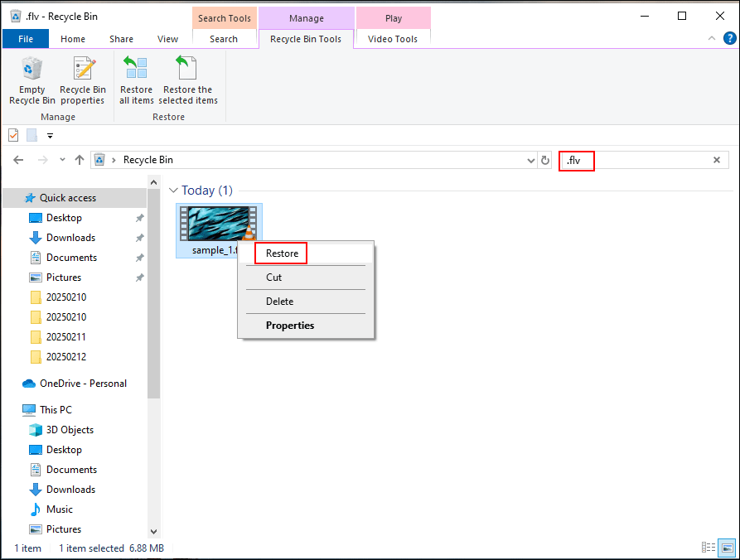
Task: Click the Manage contextual tab header
Action: coord(307,18)
